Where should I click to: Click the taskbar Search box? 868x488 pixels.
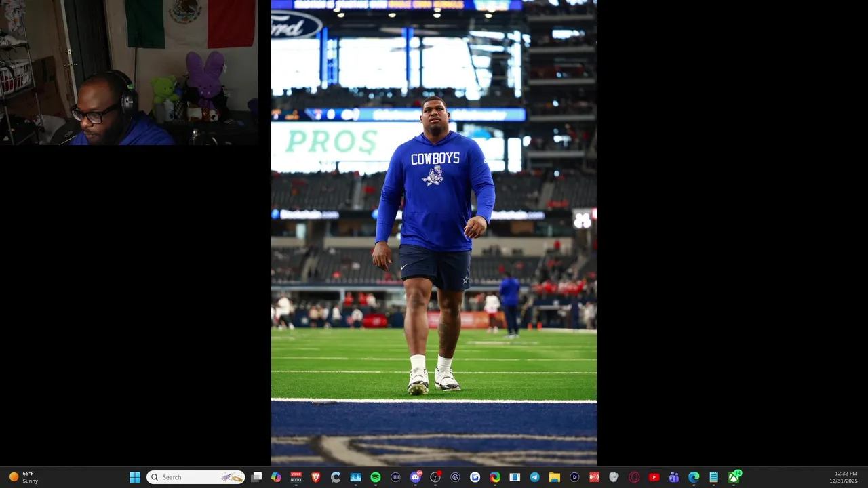click(x=195, y=477)
